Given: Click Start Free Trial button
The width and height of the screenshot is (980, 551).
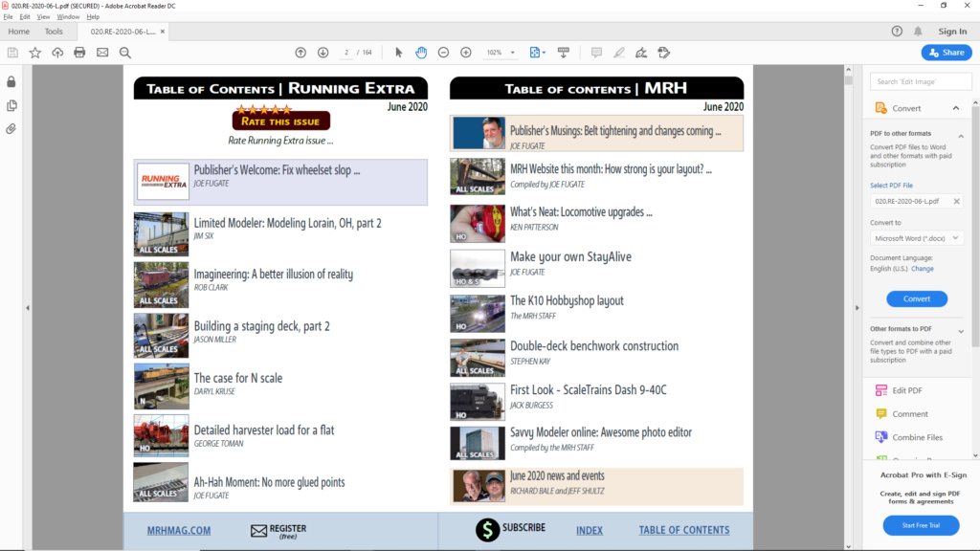Looking at the screenshot, I should [921, 525].
